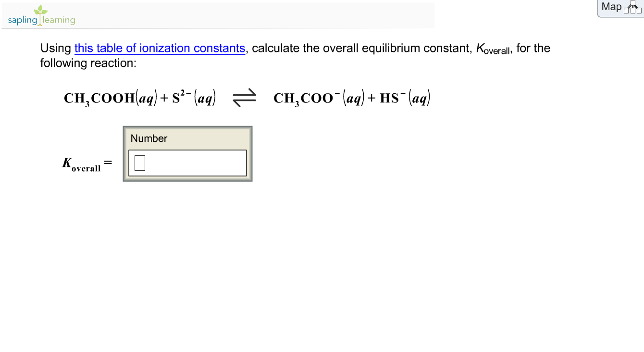The image size is (644, 352).
Task: Click the small cursor box inside the answer field
Action: pyautogui.click(x=139, y=163)
